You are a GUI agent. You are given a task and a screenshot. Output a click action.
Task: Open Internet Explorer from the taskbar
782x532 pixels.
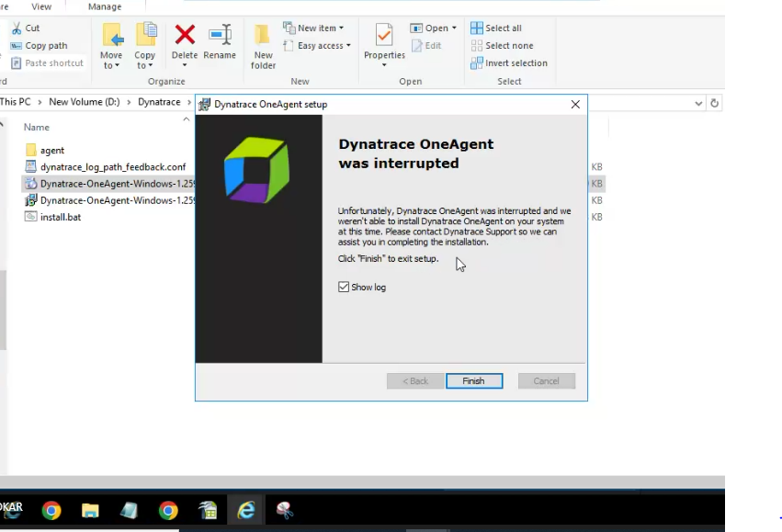click(246, 511)
